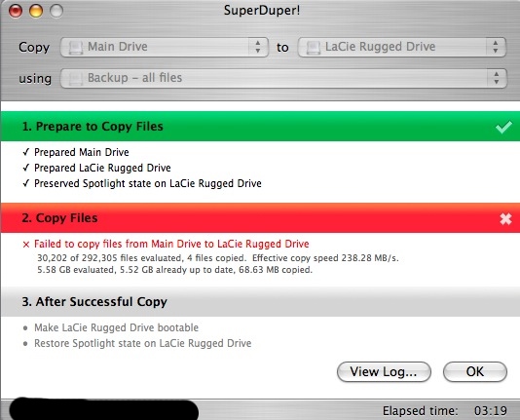This screenshot has width=520, height=420.
Task: Click the 'Prepared LaCie Rugged Drive' text
Action: 102,168
